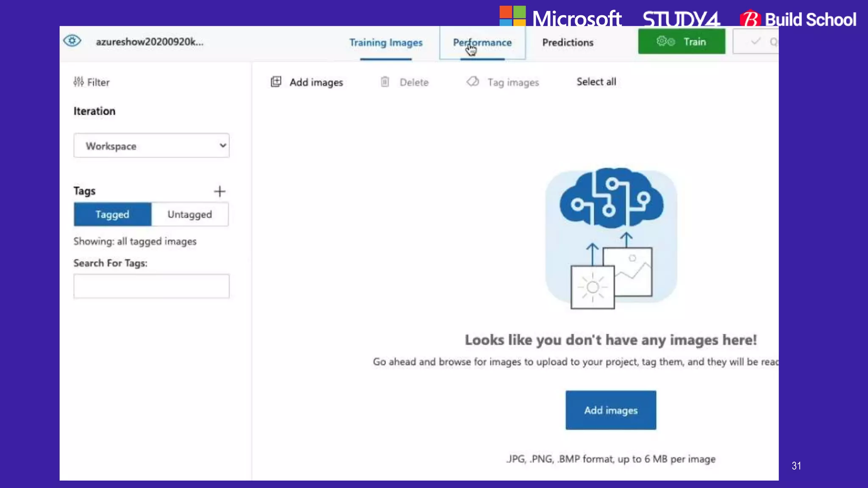
Task: Click the Filter sliders icon
Action: [78, 82]
